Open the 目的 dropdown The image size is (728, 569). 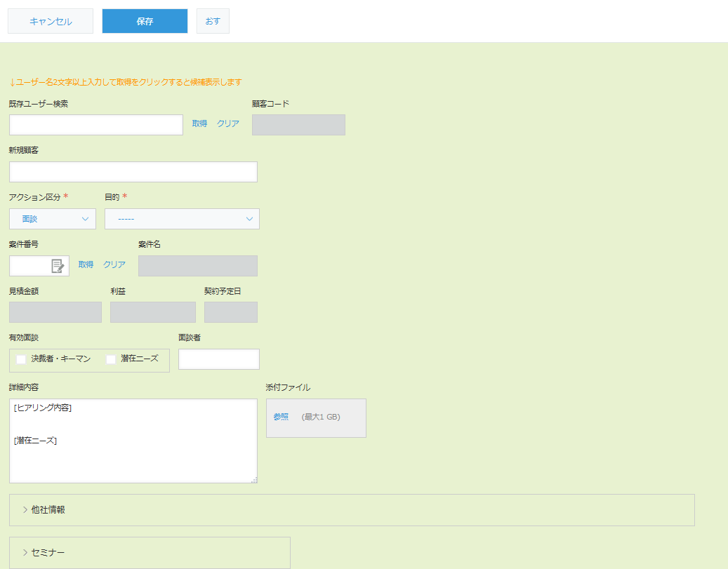182,219
